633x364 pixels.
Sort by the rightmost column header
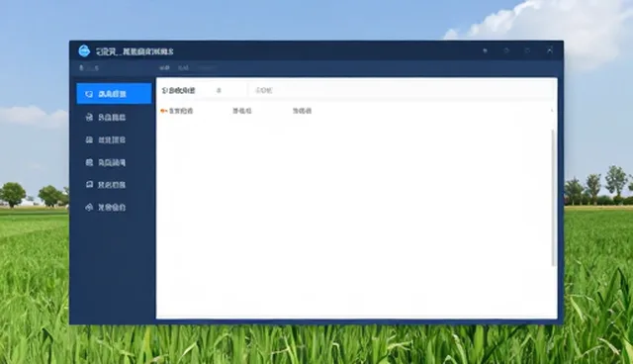pos(302,111)
